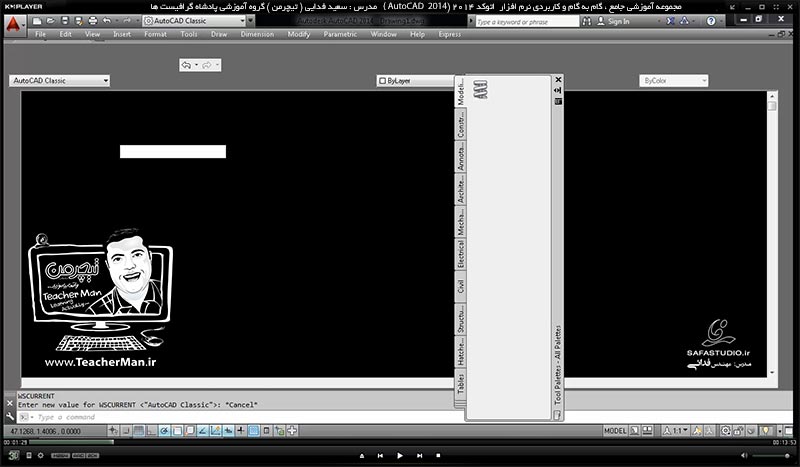Toggle Object Snap Tracking in status bar
The height and width of the screenshot is (467, 800).
(203, 431)
